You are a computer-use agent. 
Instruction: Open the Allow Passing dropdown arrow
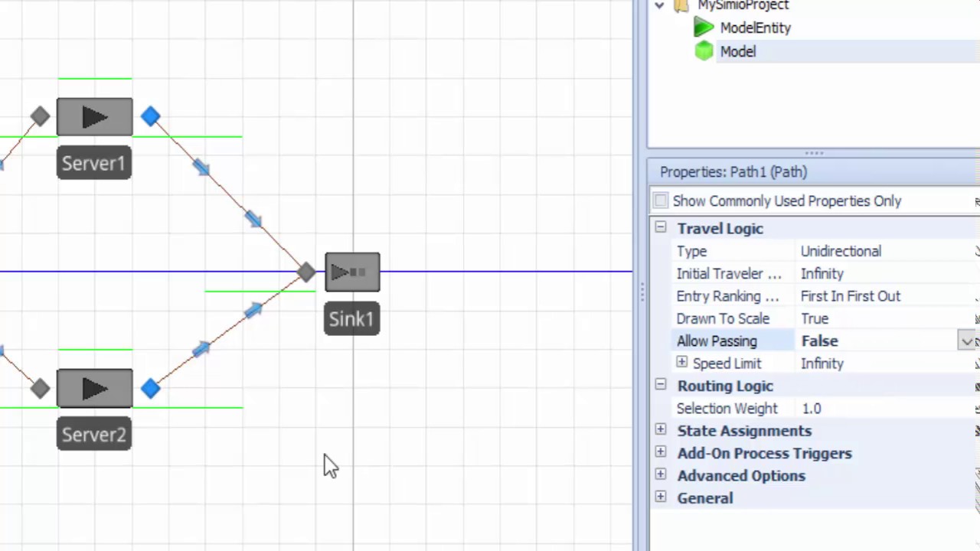click(967, 341)
